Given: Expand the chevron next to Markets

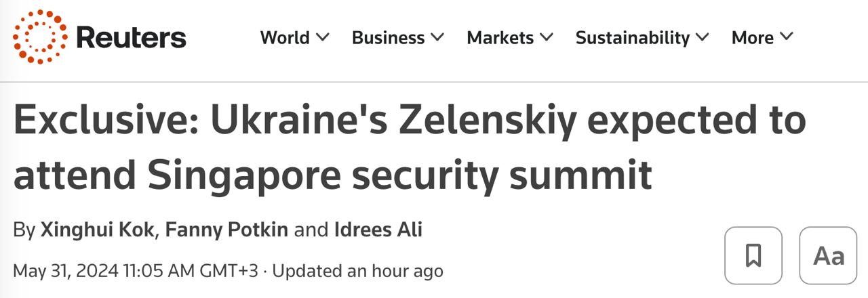Looking at the screenshot, I should (x=547, y=37).
